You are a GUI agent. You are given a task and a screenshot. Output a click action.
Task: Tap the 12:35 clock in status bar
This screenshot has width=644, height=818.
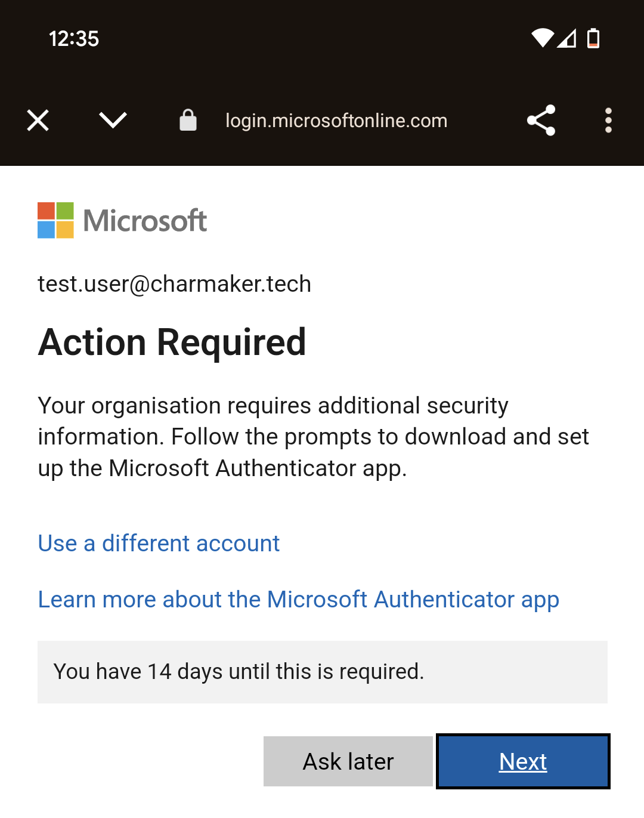[74, 39]
